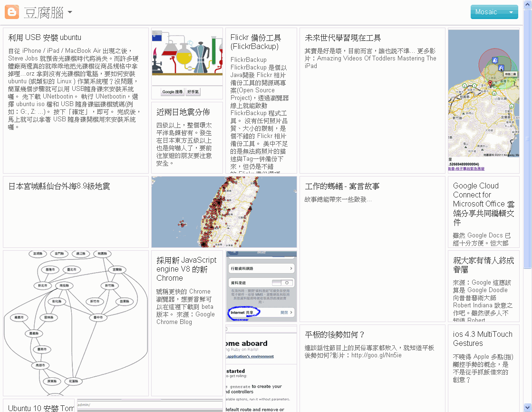Open the 祝大家有情人終成眷屬 post

tap(484, 286)
